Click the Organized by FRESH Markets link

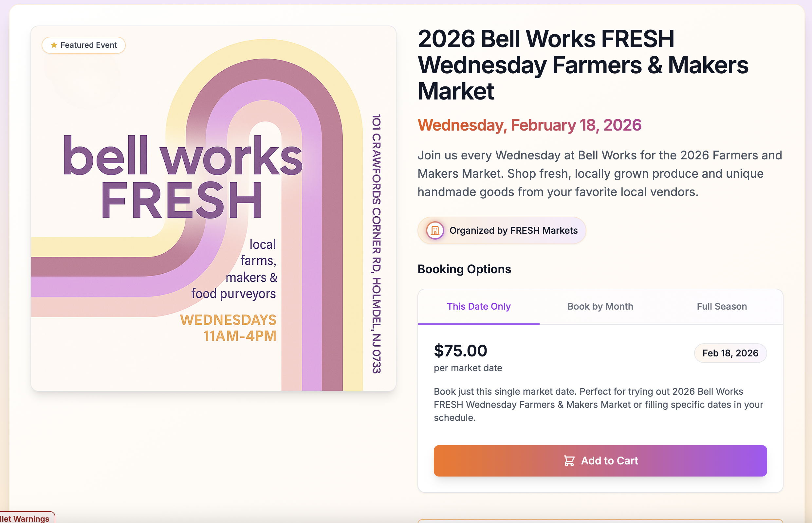click(x=513, y=231)
